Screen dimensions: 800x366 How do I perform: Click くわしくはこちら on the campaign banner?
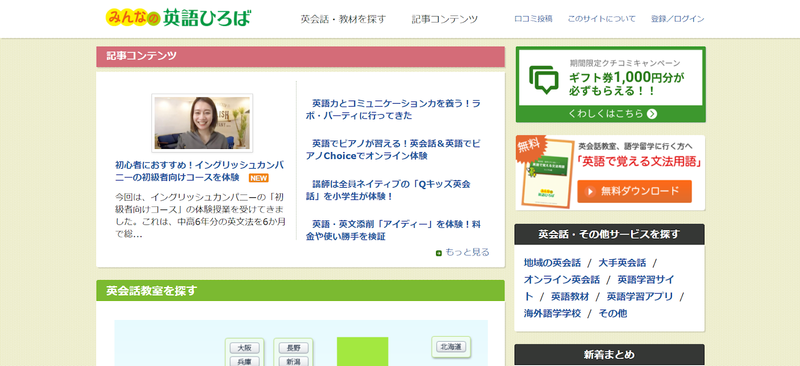point(606,114)
